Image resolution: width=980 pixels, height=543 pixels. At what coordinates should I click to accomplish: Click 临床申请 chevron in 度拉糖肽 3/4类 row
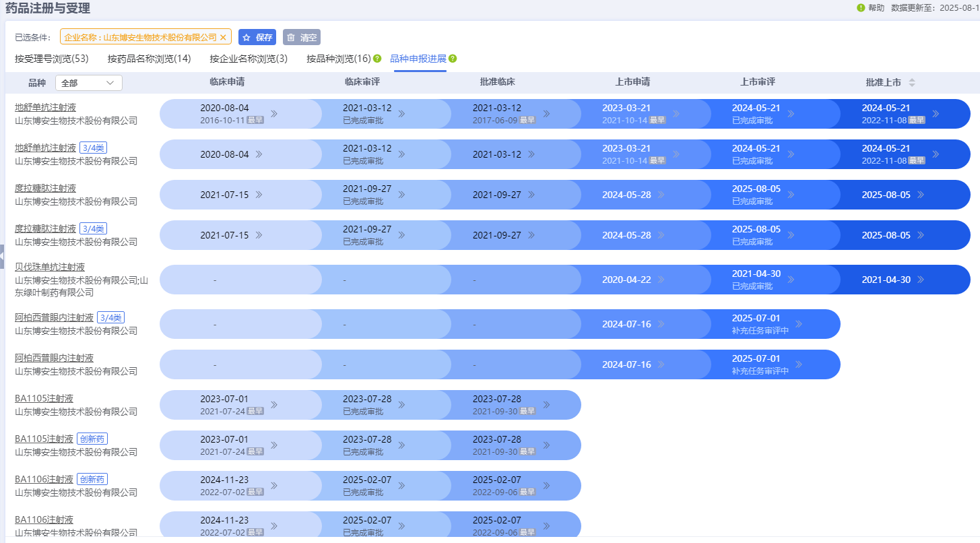259,235
